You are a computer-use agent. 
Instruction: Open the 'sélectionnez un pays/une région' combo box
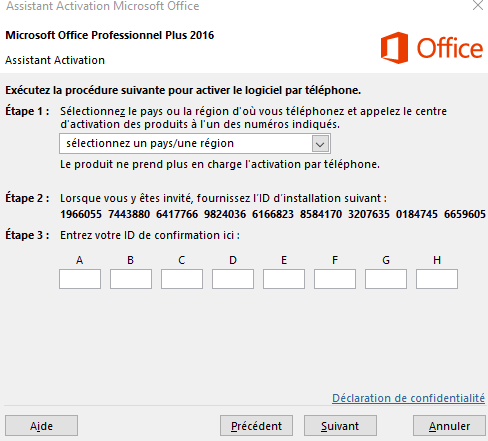click(x=195, y=144)
